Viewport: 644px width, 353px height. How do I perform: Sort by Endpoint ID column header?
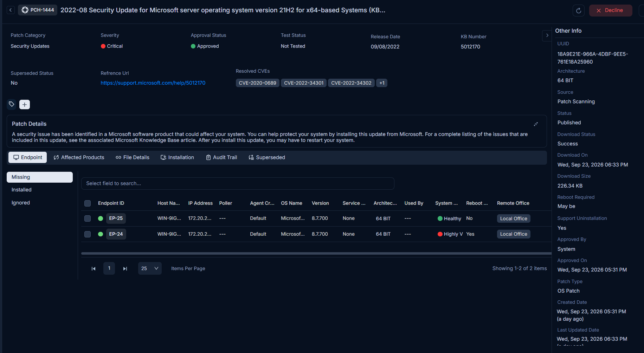tap(111, 203)
